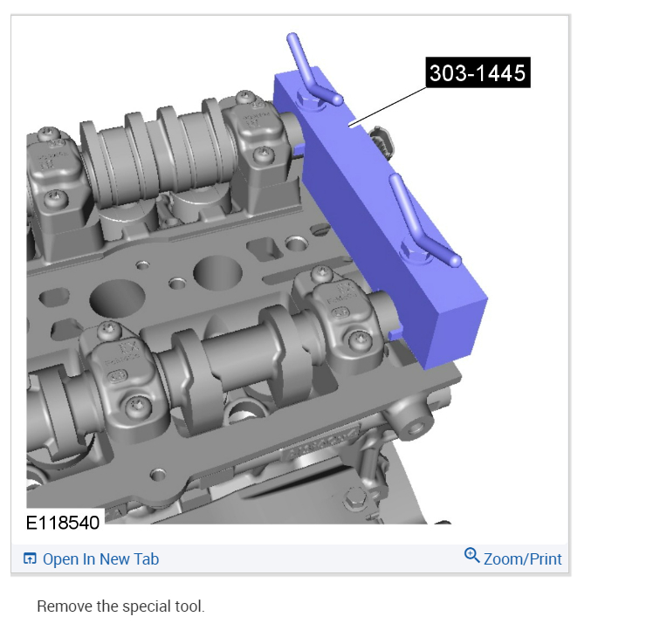The image size is (667, 644).
Task: Click the magnifier zoom icon
Action: pyautogui.click(x=471, y=555)
